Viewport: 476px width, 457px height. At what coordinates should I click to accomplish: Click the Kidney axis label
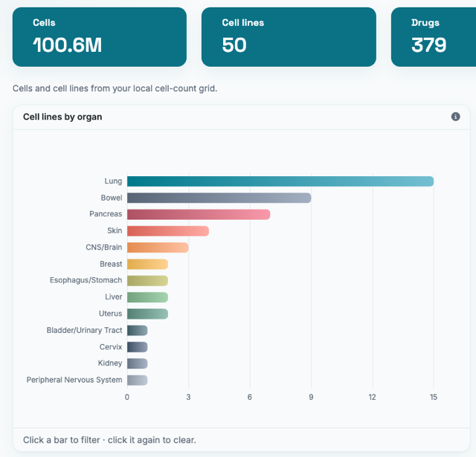[110, 363]
